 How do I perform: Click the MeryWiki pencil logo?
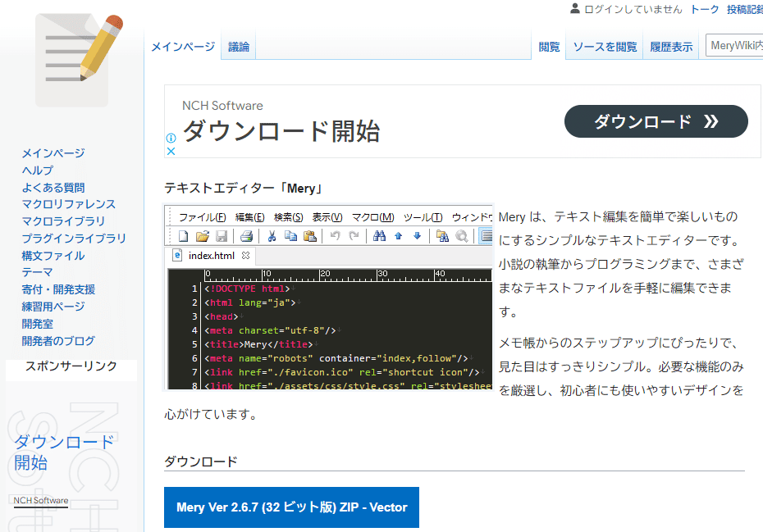coord(79,61)
